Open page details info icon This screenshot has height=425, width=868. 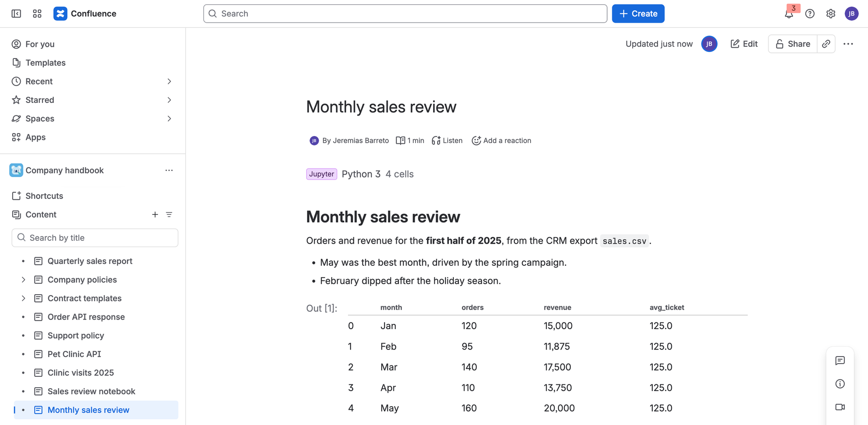pyautogui.click(x=840, y=384)
